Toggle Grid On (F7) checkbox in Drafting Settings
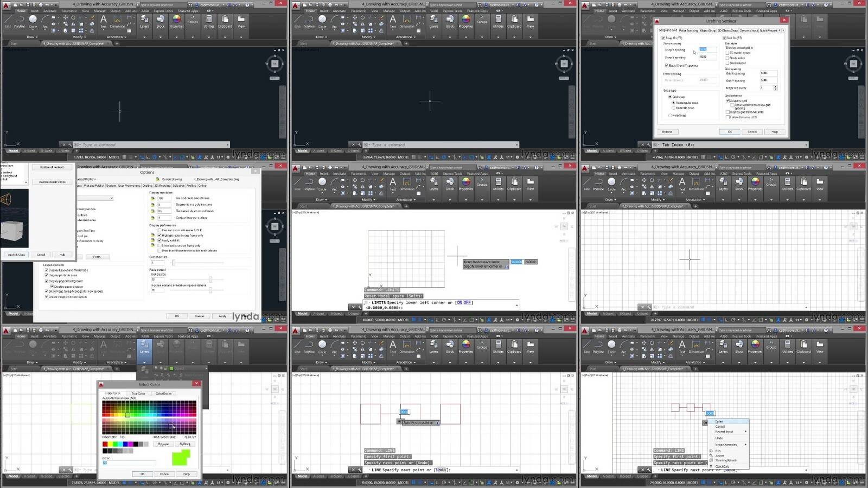This screenshot has height=488, width=868. click(x=725, y=38)
